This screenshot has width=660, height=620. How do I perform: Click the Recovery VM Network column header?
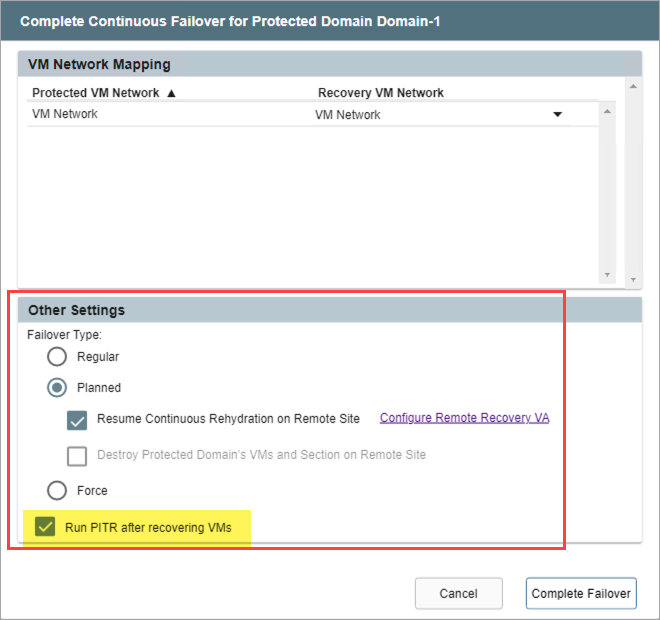click(380, 93)
